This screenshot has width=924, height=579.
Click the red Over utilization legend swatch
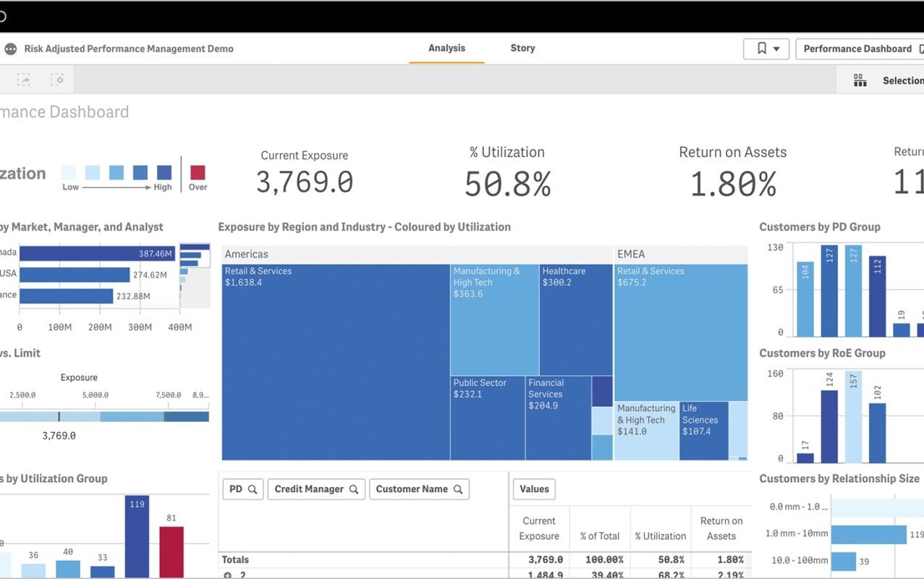[x=198, y=172]
